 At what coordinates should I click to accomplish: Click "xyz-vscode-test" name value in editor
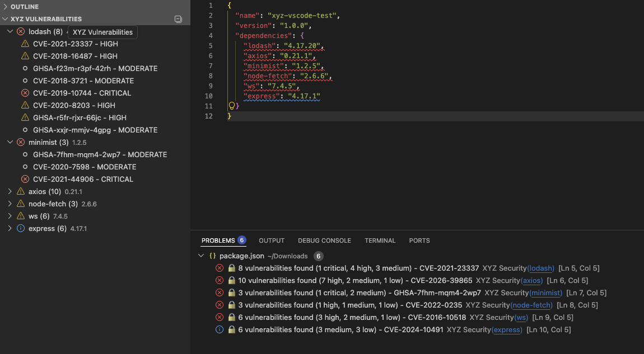(302, 16)
